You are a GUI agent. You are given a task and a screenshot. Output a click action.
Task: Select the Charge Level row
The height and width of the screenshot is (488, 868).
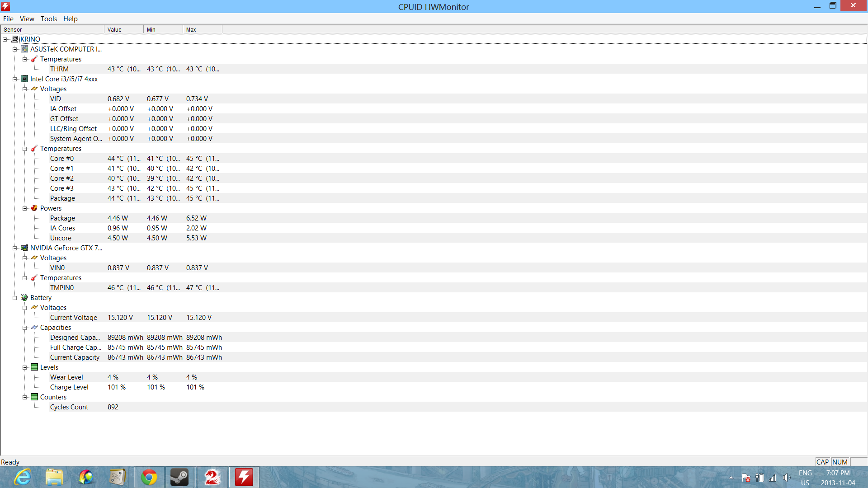click(x=458, y=387)
